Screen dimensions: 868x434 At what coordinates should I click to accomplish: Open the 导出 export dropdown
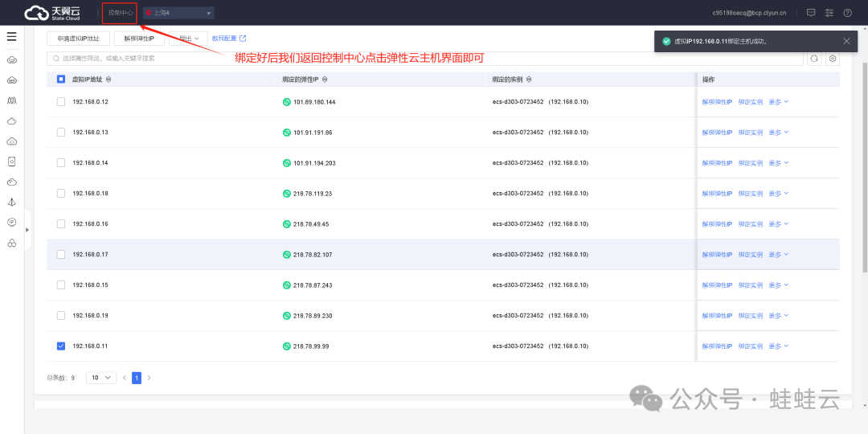tap(188, 39)
